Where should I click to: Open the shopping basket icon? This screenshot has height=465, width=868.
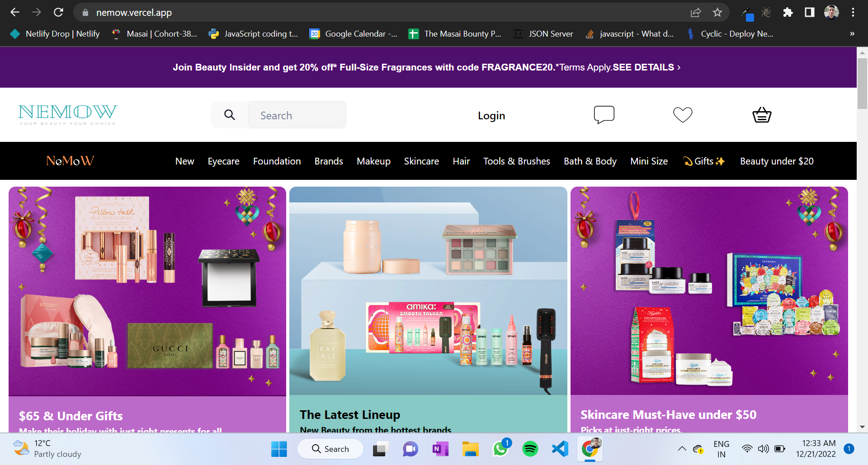click(x=762, y=115)
